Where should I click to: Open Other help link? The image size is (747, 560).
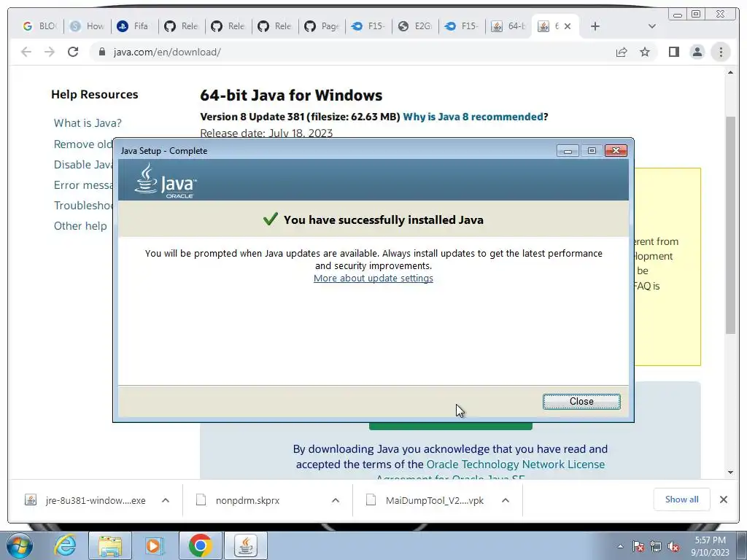[x=80, y=226]
